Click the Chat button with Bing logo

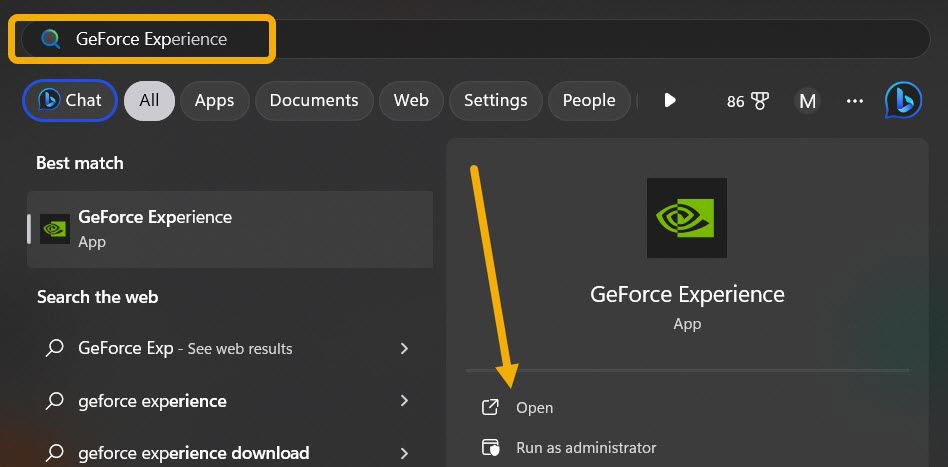(x=70, y=100)
